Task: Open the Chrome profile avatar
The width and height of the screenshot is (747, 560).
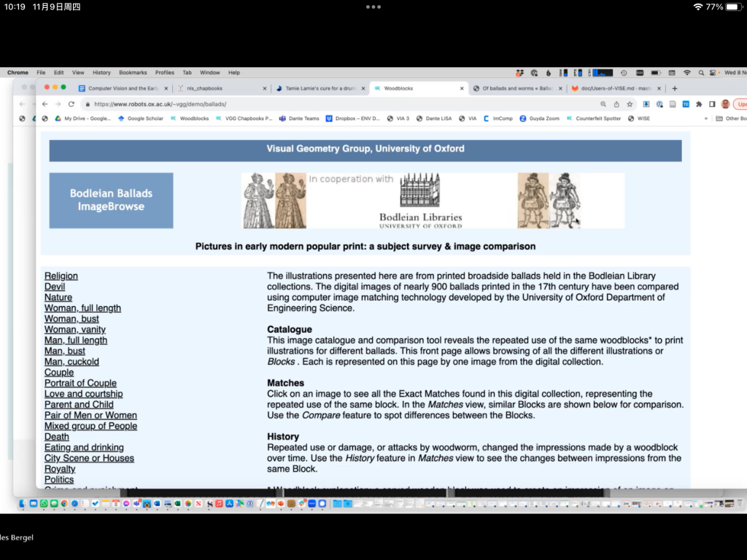Action: click(x=726, y=104)
